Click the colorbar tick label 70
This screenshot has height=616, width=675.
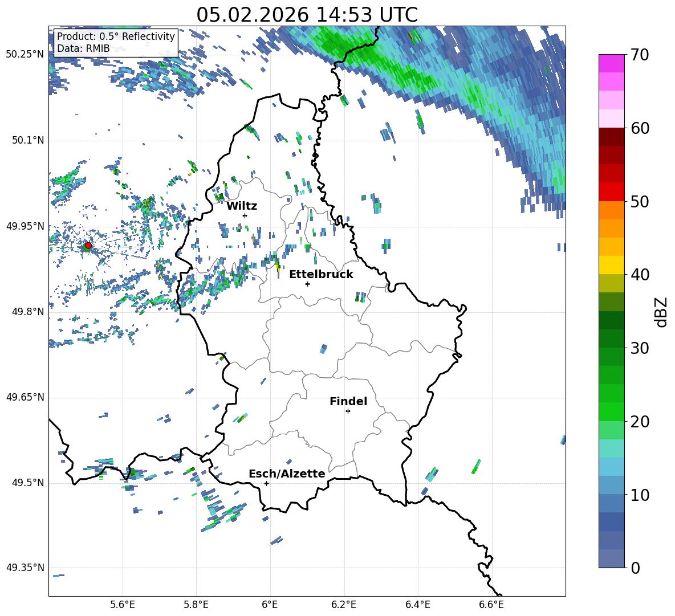639,55
